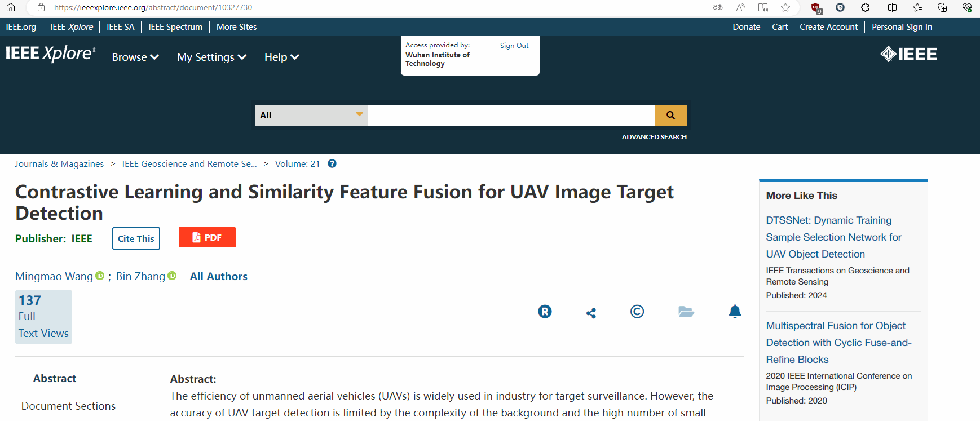This screenshot has height=421, width=980.
Task: Switch to the Abstract section tab
Action: (55, 379)
